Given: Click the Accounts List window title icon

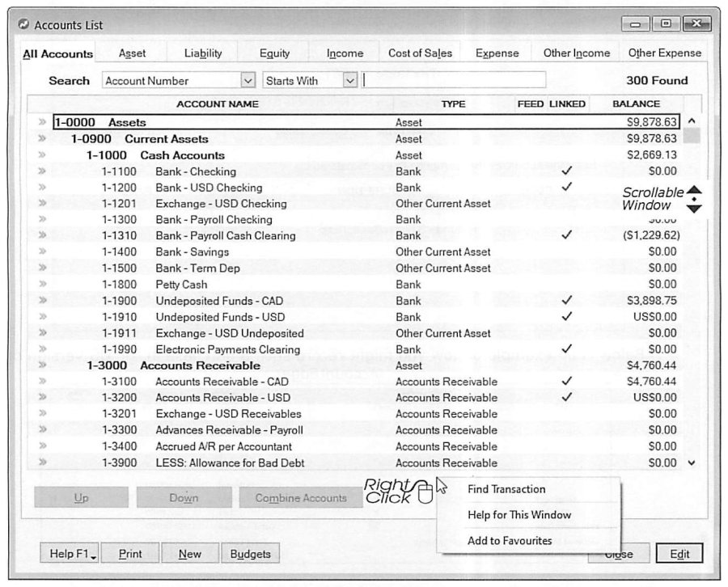Looking at the screenshot, I should point(23,24).
